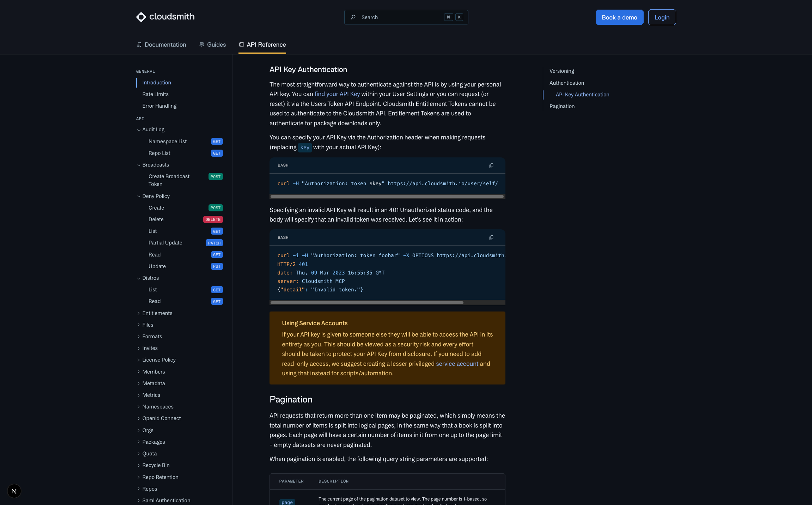Copy the second BASH code block

point(491,238)
